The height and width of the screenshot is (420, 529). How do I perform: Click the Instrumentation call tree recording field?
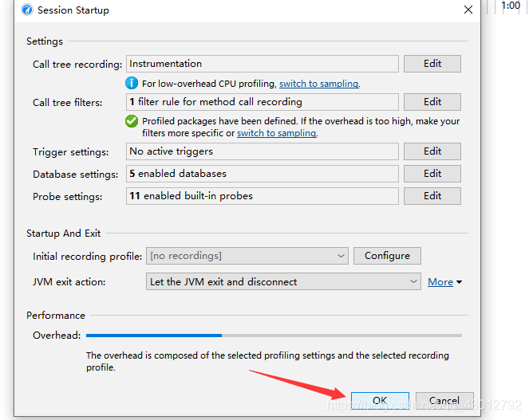pyautogui.click(x=262, y=64)
